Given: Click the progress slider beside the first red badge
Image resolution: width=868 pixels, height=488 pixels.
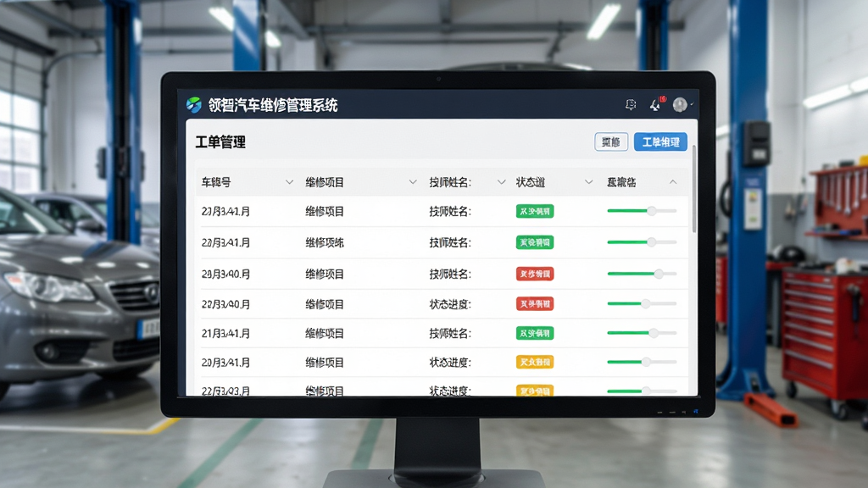Looking at the screenshot, I should coord(642,274).
